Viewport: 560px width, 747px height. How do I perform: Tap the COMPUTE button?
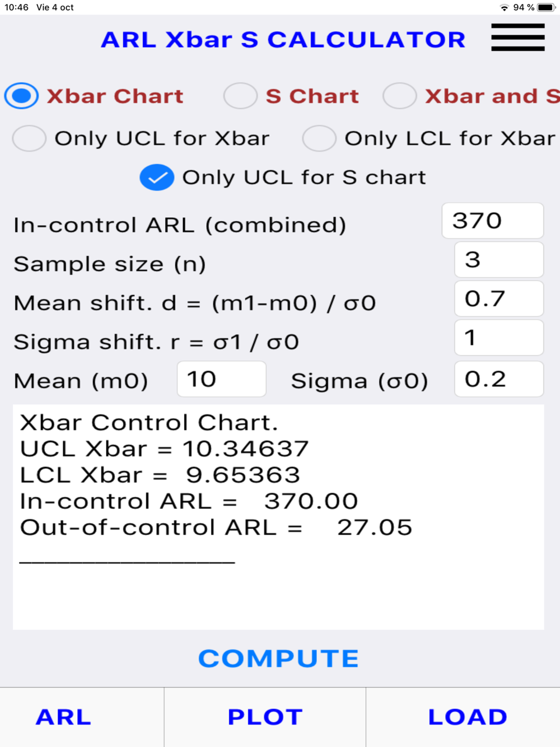(278, 659)
